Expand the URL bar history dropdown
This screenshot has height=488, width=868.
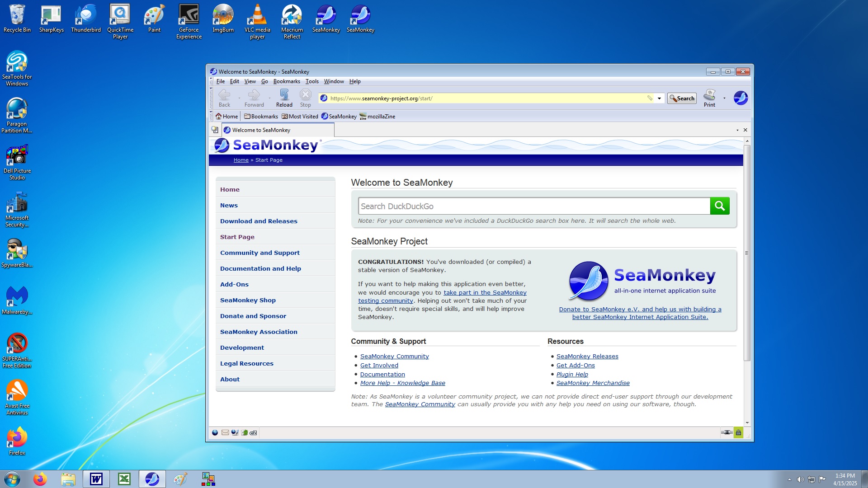coord(659,98)
